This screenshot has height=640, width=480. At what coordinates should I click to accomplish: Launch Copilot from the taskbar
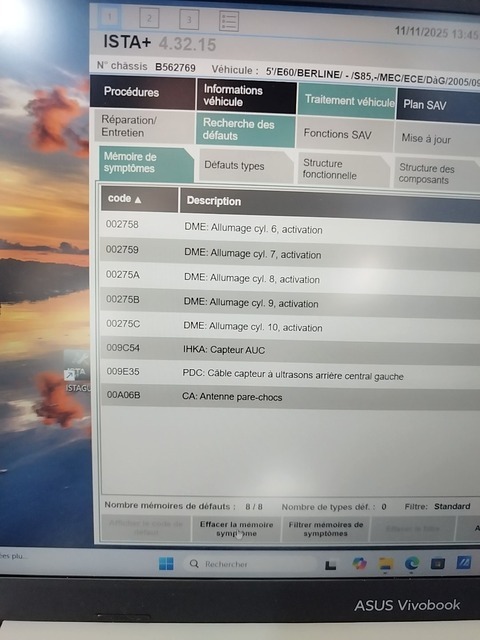point(359,564)
